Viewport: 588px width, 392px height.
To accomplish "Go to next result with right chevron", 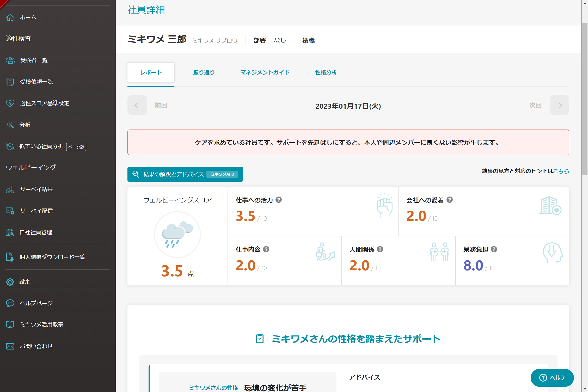I will [559, 105].
